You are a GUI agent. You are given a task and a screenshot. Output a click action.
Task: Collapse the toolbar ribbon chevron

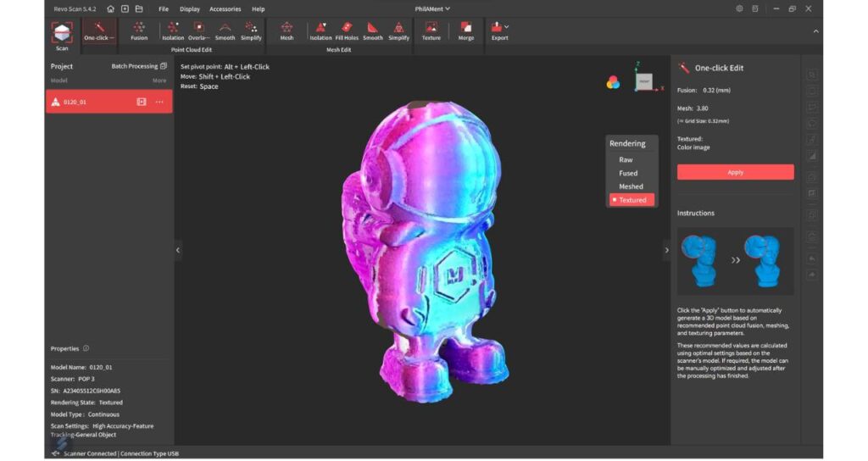[x=815, y=31]
